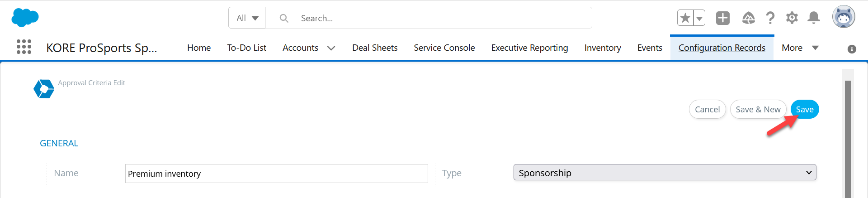This screenshot has width=868, height=198.
Task: Open the Trailhead guidance icon
Action: click(x=749, y=18)
